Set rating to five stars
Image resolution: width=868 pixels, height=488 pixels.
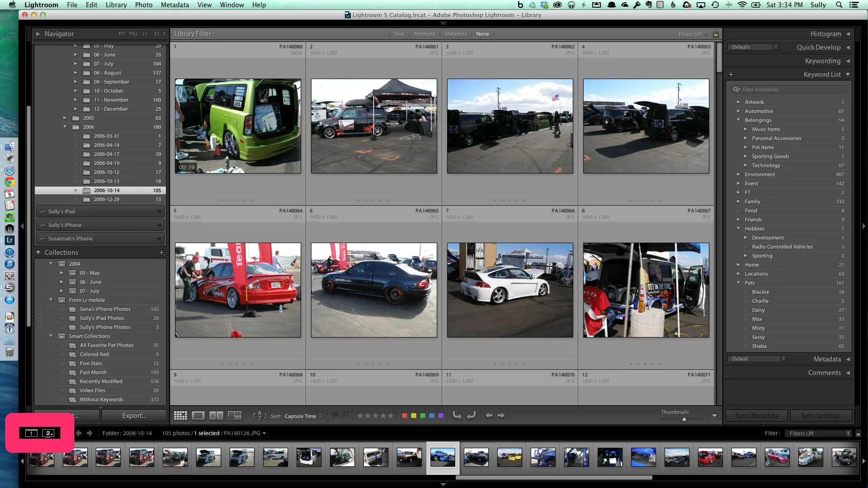click(391, 416)
